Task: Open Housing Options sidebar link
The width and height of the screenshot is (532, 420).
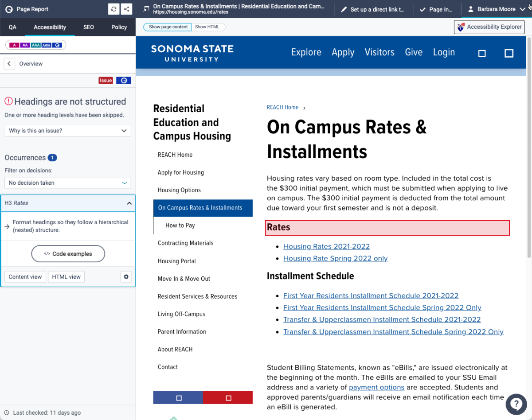Action: [179, 190]
